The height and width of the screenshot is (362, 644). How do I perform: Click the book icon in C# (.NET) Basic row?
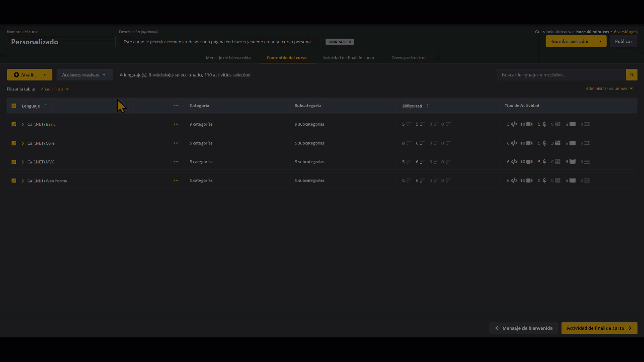coord(573,124)
